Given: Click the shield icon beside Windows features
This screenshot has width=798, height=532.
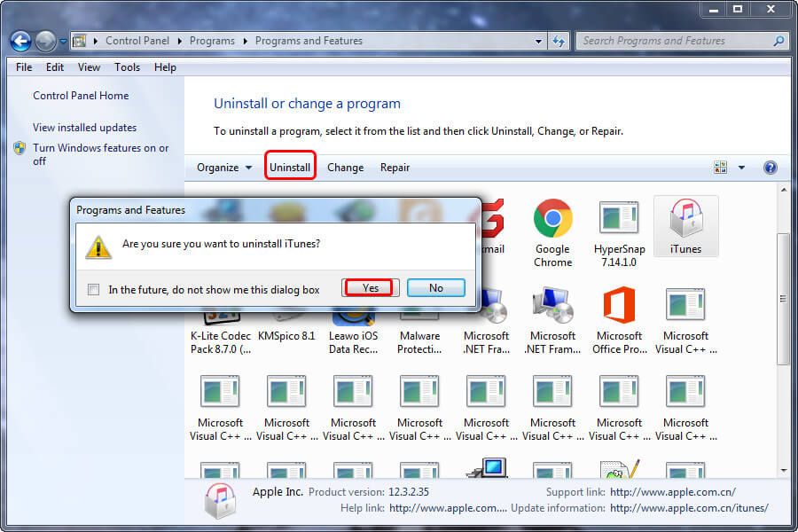Looking at the screenshot, I should (x=20, y=148).
